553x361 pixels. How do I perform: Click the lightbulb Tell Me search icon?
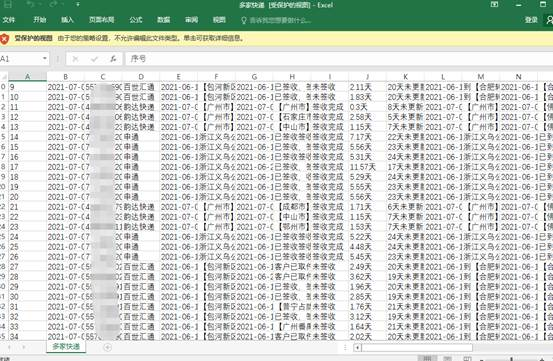pyautogui.click(x=243, y=20)
